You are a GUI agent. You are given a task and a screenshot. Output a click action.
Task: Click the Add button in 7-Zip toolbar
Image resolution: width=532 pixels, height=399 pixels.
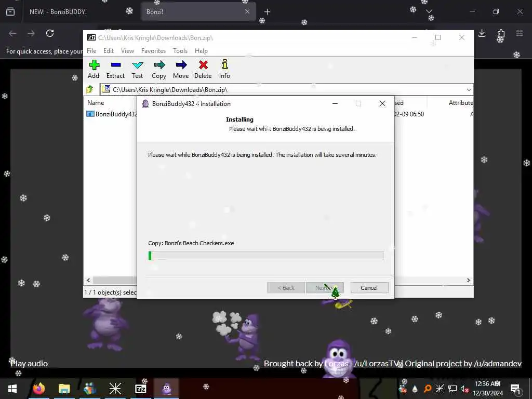pos(94,69)
